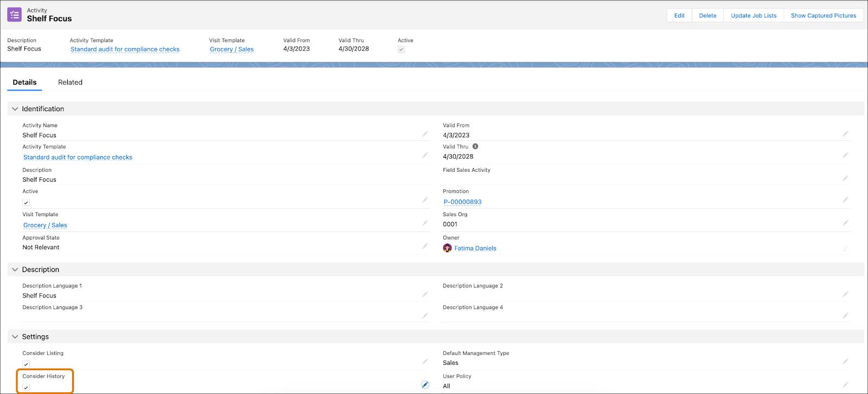Edit Description Language 3 pencil icon
The width and height of the screenshot is (868, 394).
(425, 315)
